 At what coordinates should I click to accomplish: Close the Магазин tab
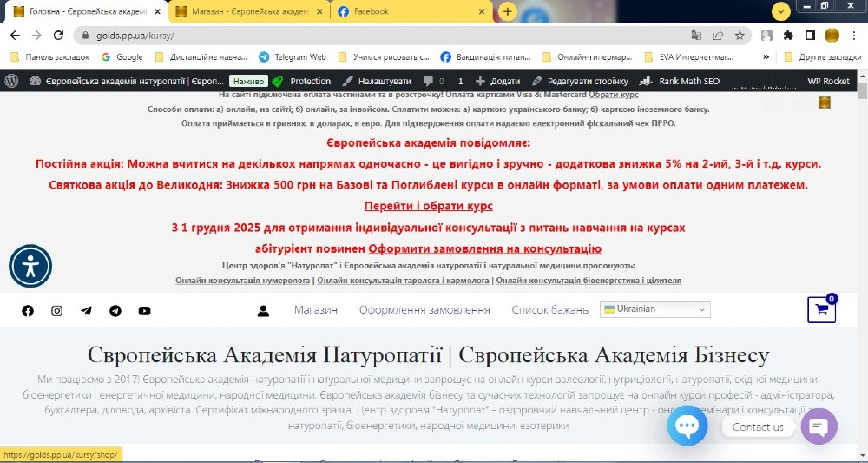coord(320,11)
